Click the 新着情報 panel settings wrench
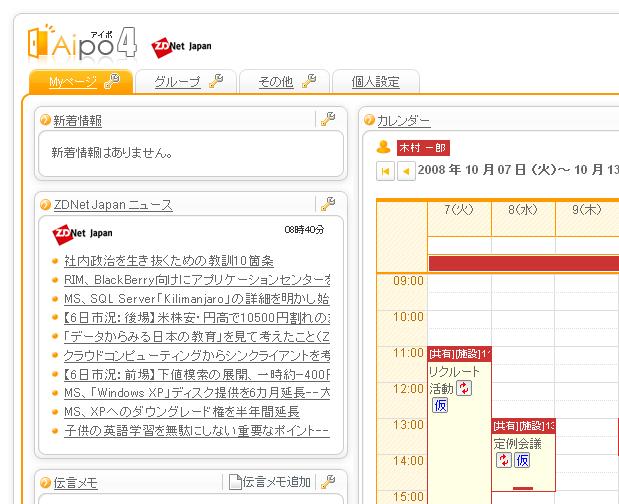The image size is (619, 504). coord(328,119)
